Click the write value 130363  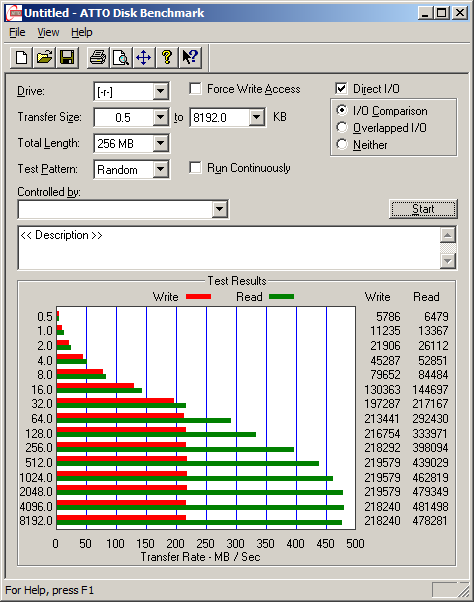pyautogui.click(x=382, y=389)
